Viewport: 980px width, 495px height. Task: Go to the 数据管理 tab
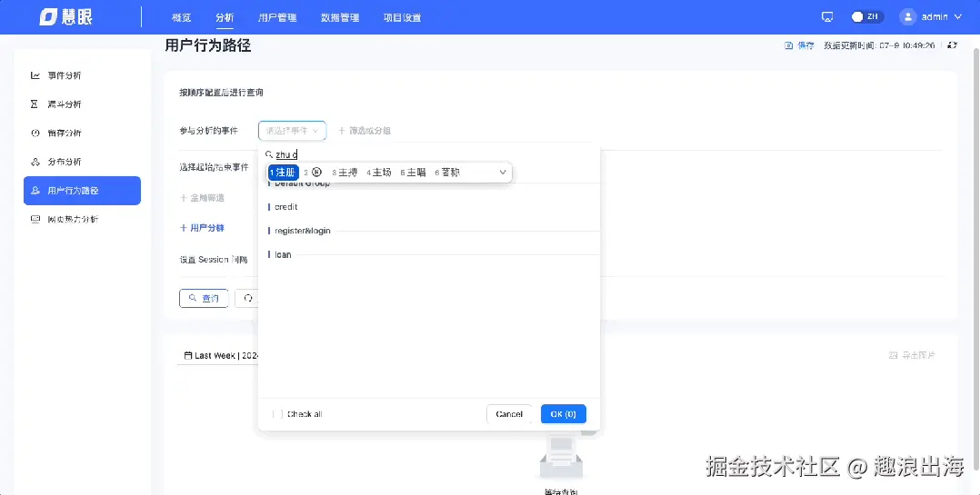(340, 17)
